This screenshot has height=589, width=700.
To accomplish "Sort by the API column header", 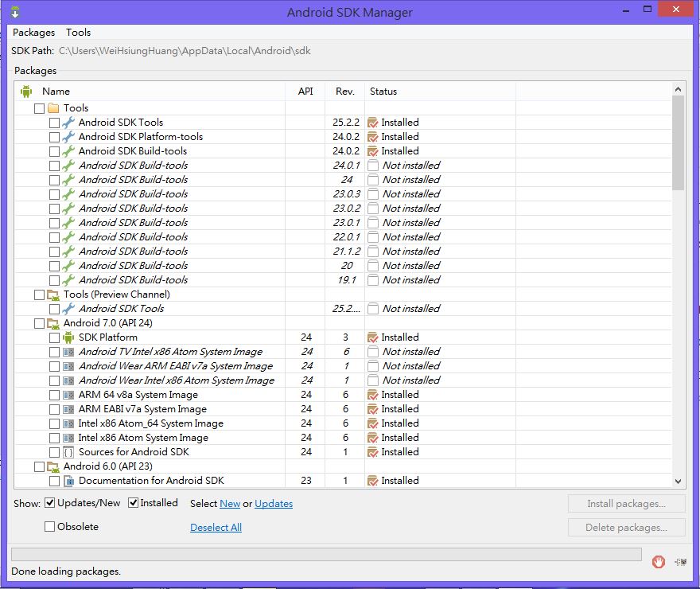I will click(x=305, y=91).
